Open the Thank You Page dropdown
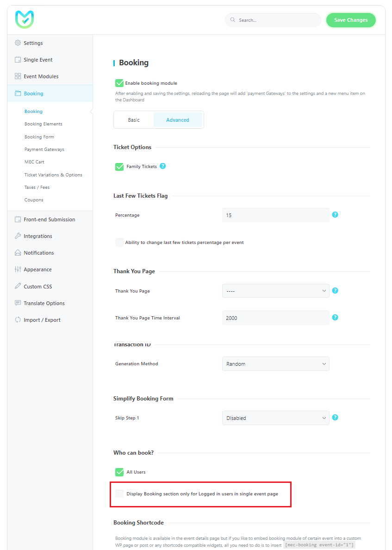 [x=275, y=291]
